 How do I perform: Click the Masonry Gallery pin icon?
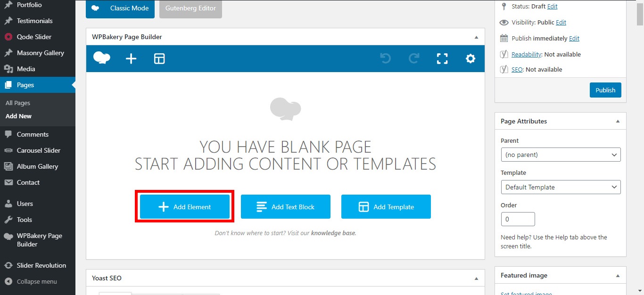(8, 53)
